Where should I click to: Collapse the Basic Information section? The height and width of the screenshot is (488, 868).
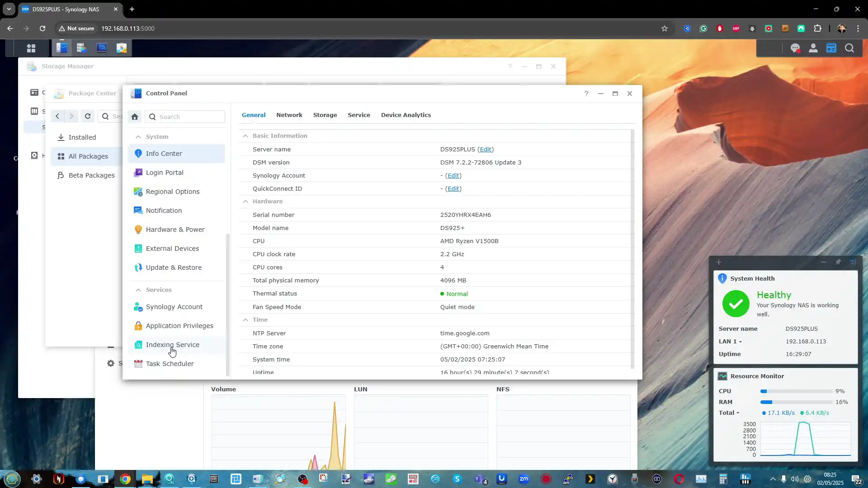point(245,136)
